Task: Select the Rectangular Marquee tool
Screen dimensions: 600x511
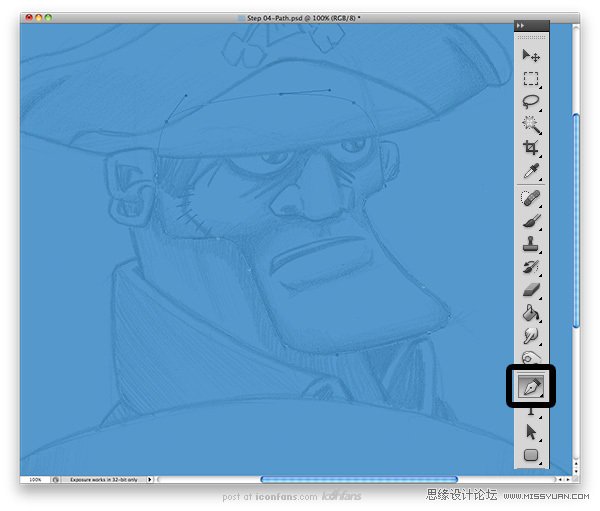Action: click(531, 78)
